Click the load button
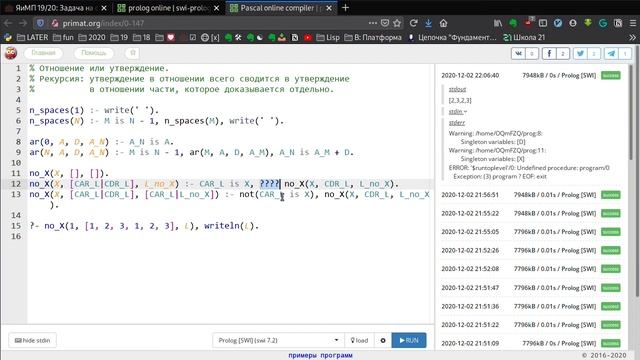Screen dimensions: 640x360 (x=359, y=340)
